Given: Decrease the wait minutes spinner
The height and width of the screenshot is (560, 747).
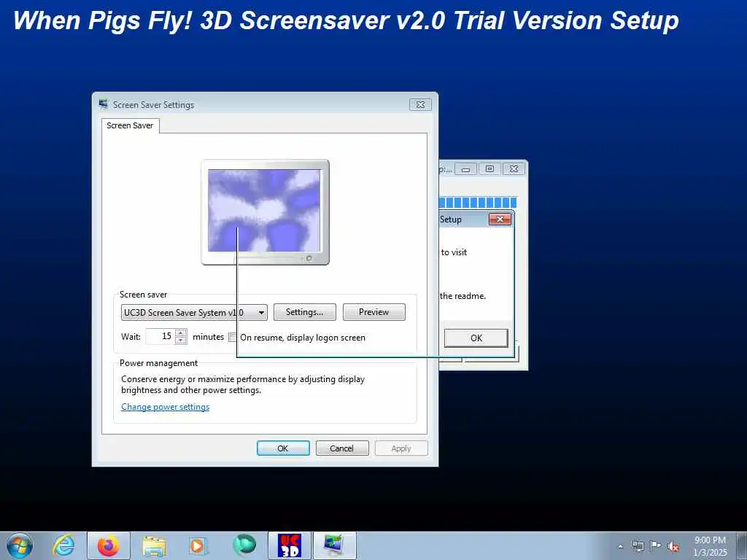Looking at the screenshot, I should (x=181, y=340).
